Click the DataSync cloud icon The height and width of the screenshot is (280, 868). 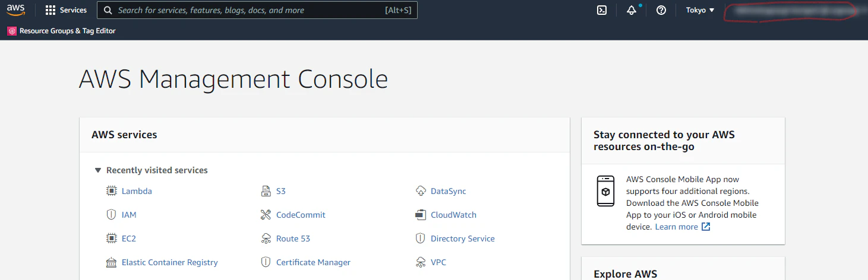tap(421, 191)
